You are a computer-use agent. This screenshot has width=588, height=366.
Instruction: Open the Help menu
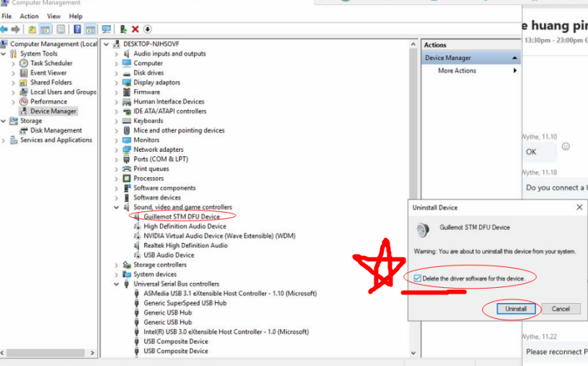point(75,16)
